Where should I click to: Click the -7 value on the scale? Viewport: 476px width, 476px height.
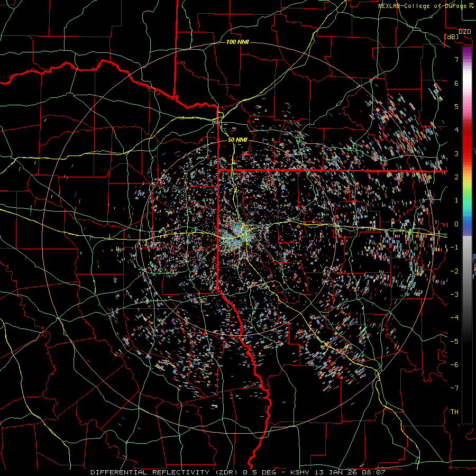tap(454, 388)
